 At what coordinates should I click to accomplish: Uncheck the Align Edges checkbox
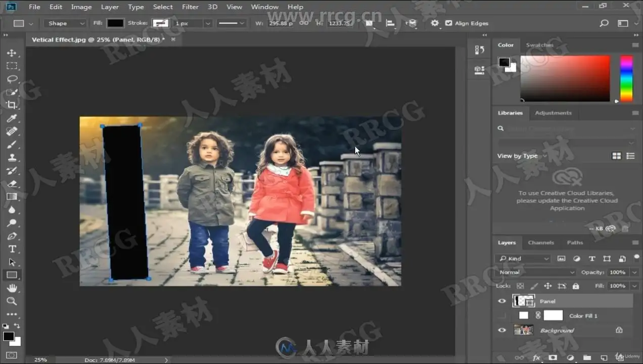pyautogui.click(x=448, y=23)
